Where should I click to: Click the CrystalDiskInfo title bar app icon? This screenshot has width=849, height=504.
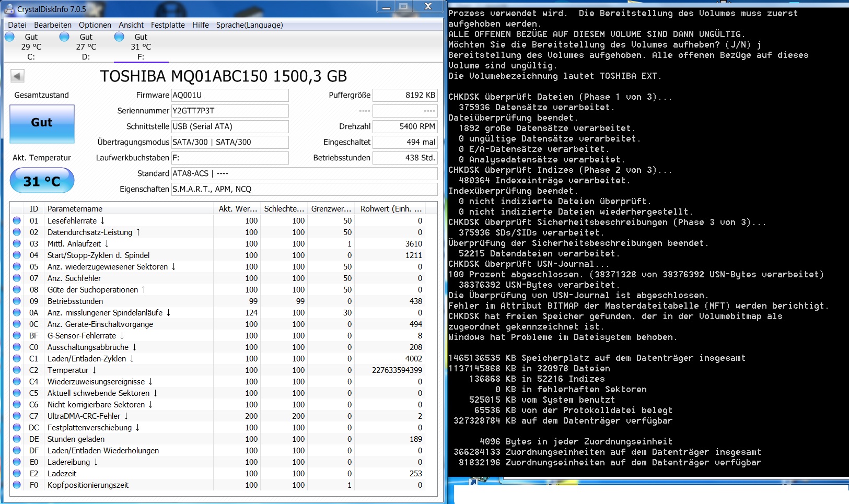(x=9, y=9)
